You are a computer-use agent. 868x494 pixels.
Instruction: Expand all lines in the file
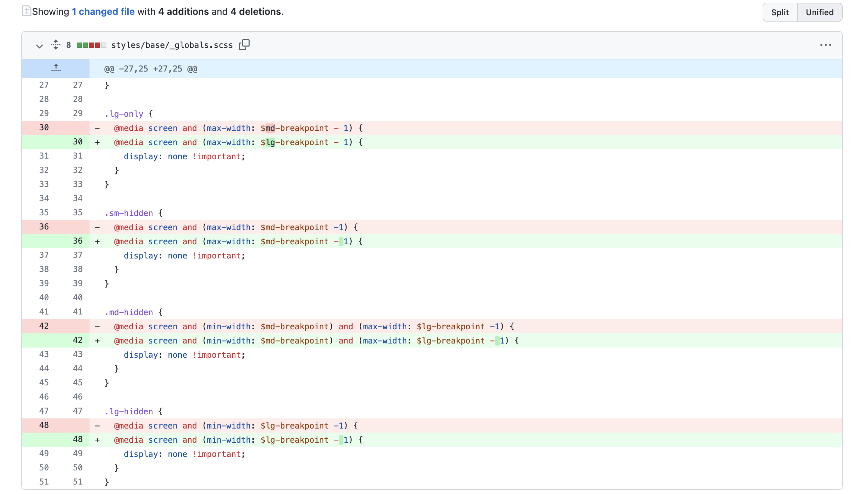[56, 45]
